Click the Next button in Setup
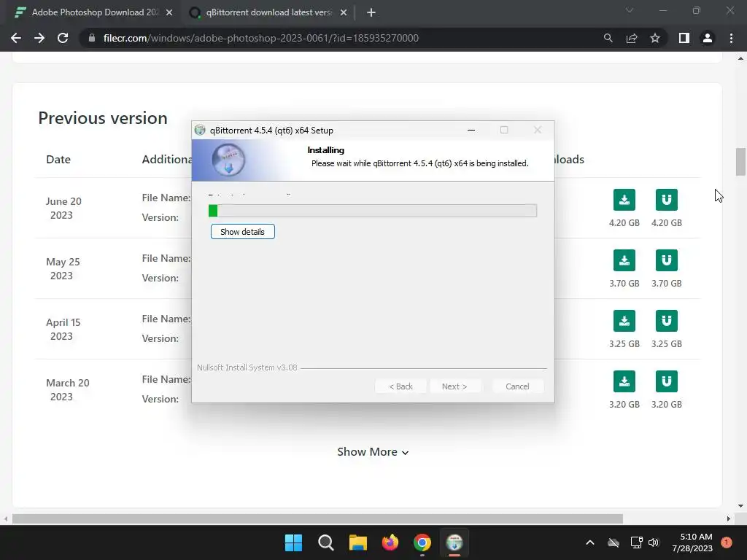The image size is (747, 560). click(454, 386)
